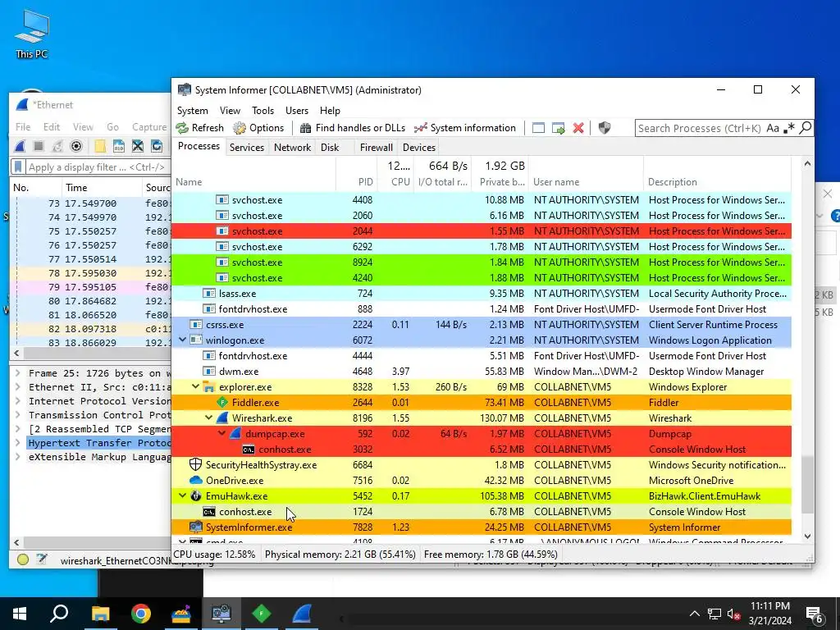Select the OneDrive.exe cloud icon
Image resolution: width=840 pixels, height=630 pixels.
pos(196,480)
